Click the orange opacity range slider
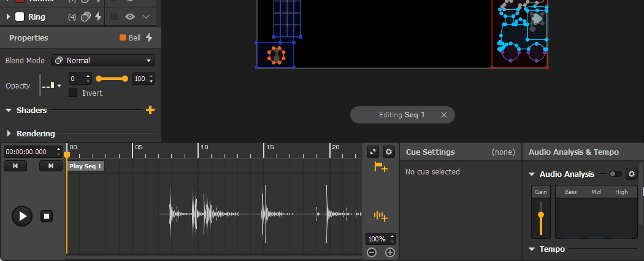This screenshot has height=261, width=644. 112,79
